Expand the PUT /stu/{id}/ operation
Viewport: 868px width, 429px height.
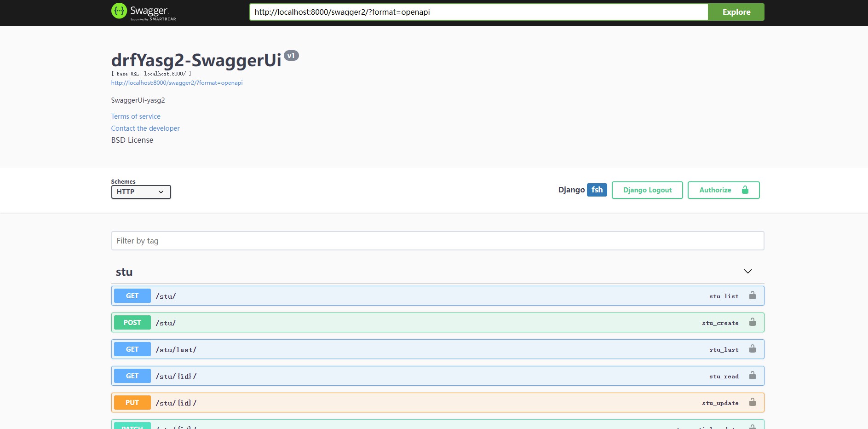tap(437, 403)
